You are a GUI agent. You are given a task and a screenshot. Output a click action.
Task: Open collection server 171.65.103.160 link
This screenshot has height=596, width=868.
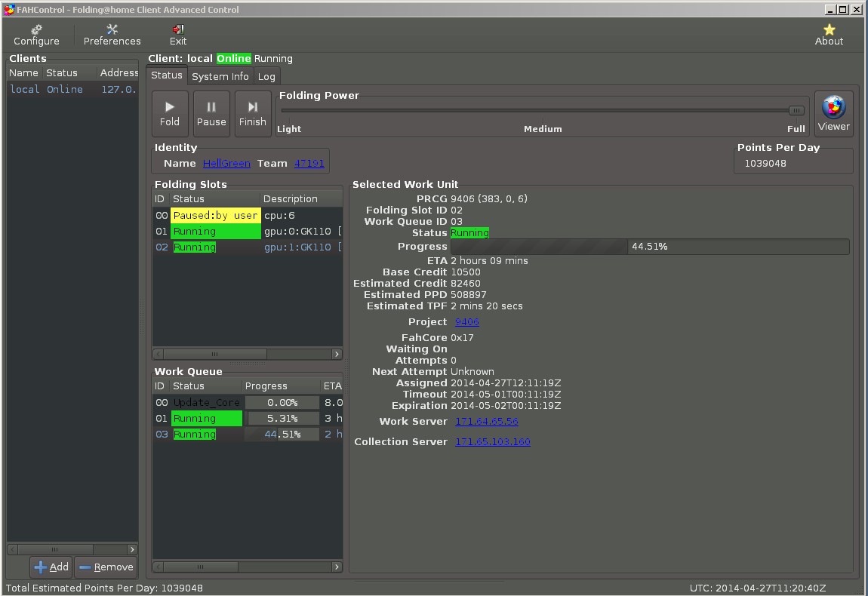(x=492, y=441)
